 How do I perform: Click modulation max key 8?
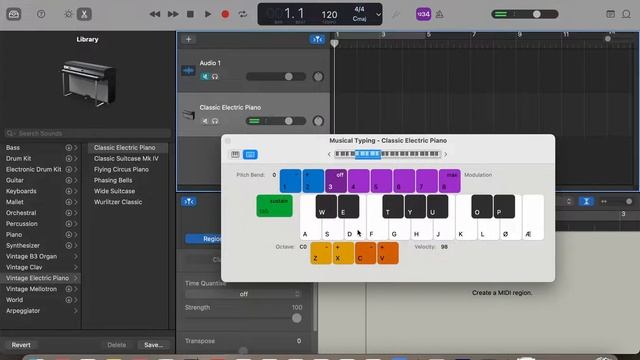pyautogui.click(x=450, y=181)
